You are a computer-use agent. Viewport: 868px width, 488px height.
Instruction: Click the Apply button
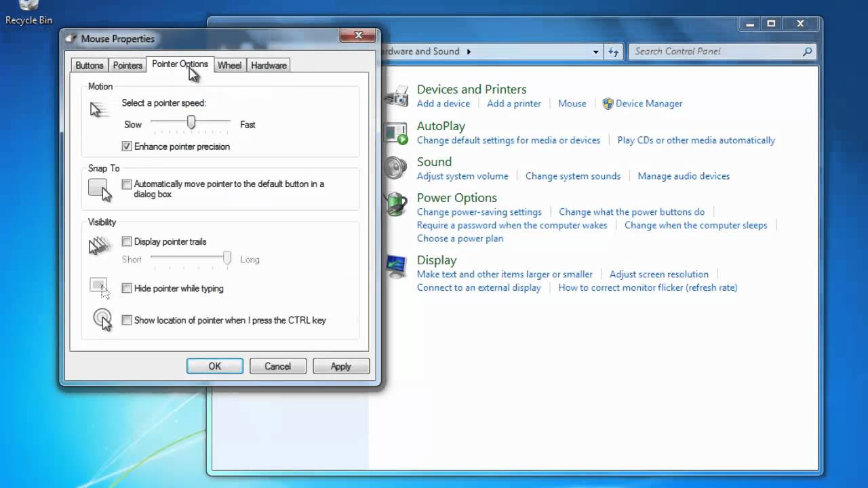pyautogui.click(x=341, y=366)
